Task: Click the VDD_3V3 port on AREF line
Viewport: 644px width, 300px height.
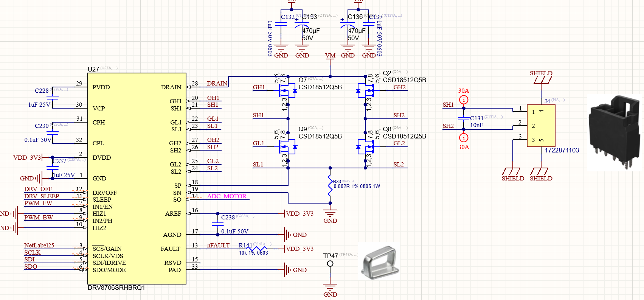Action: [298, 214]
